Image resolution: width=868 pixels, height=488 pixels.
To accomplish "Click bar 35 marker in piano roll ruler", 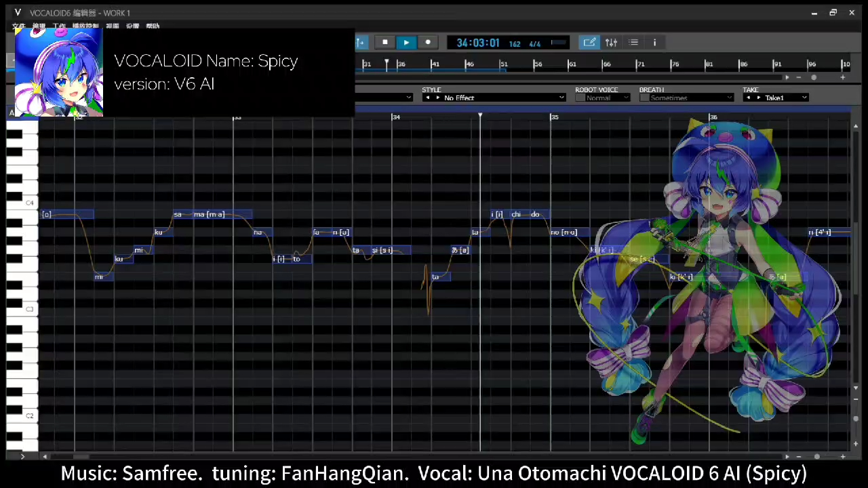I will (x=554, y=117).
